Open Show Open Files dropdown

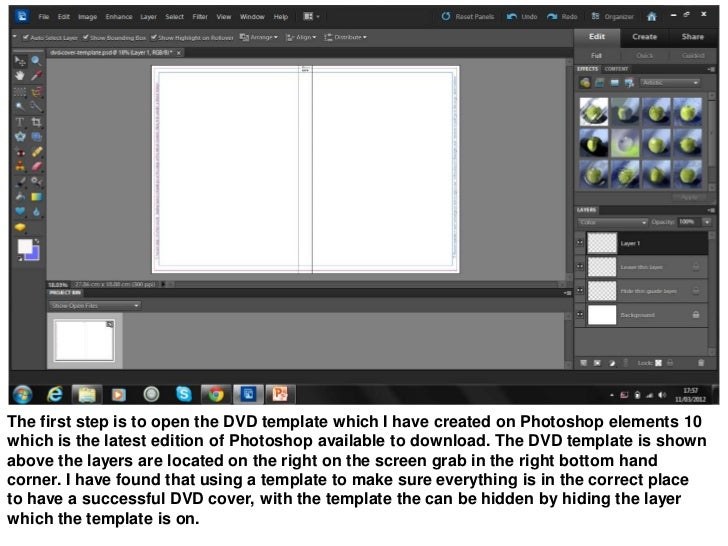(95, 306)
